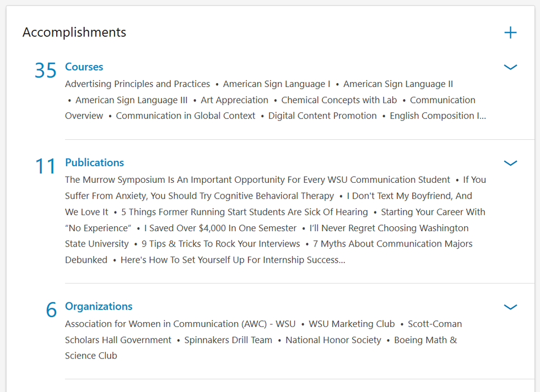This screenshot has width=540, height=392.
Task: Click Art Appreciation course text
Action: 234,100
